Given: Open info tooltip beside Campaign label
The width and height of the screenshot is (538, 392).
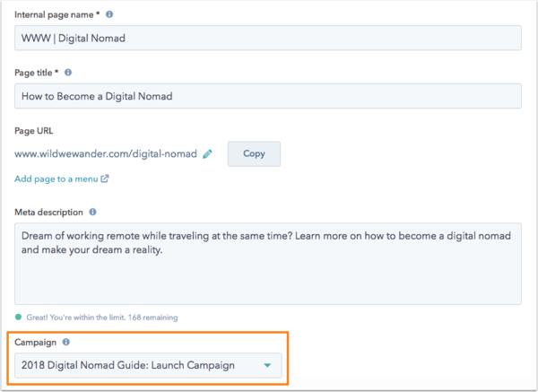Looking at the screenshot, I should 65,342.
